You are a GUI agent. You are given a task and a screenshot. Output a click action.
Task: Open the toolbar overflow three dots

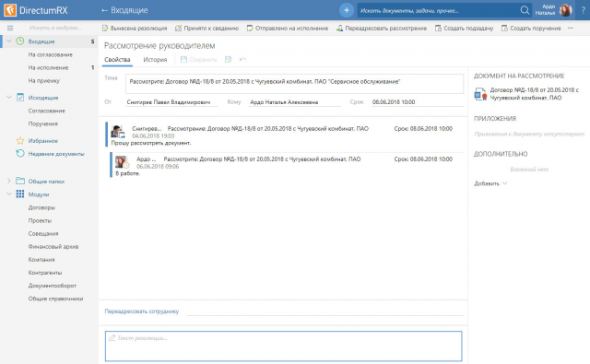(571, 29)
